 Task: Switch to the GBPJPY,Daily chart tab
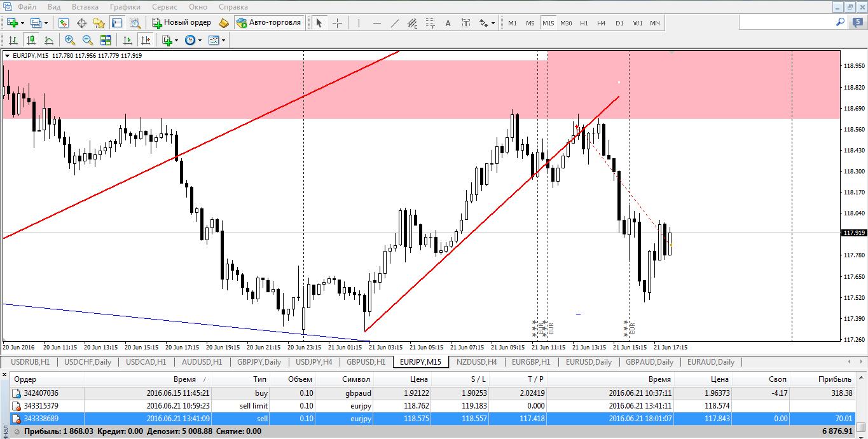(259, 362)
